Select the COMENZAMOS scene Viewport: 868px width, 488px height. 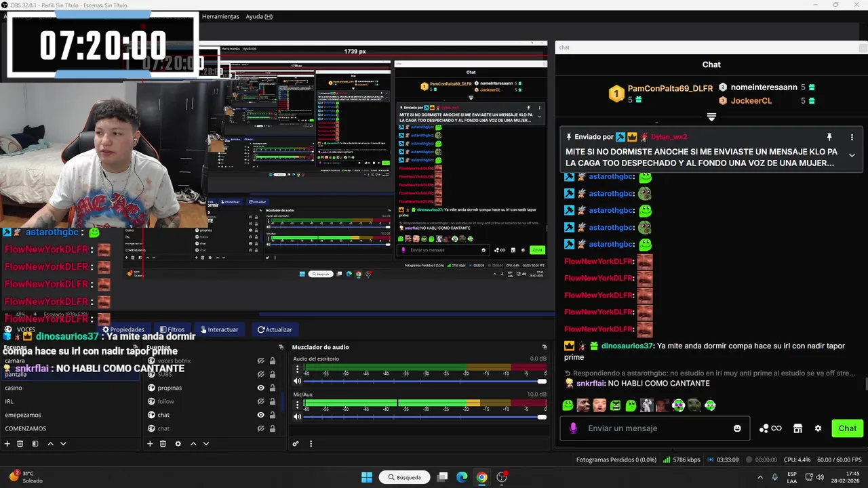71,428
